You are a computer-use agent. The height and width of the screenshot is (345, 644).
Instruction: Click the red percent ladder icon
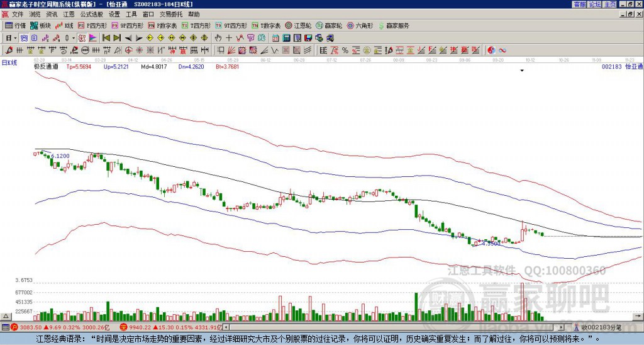pyautogui.click(x=356, y=50)
